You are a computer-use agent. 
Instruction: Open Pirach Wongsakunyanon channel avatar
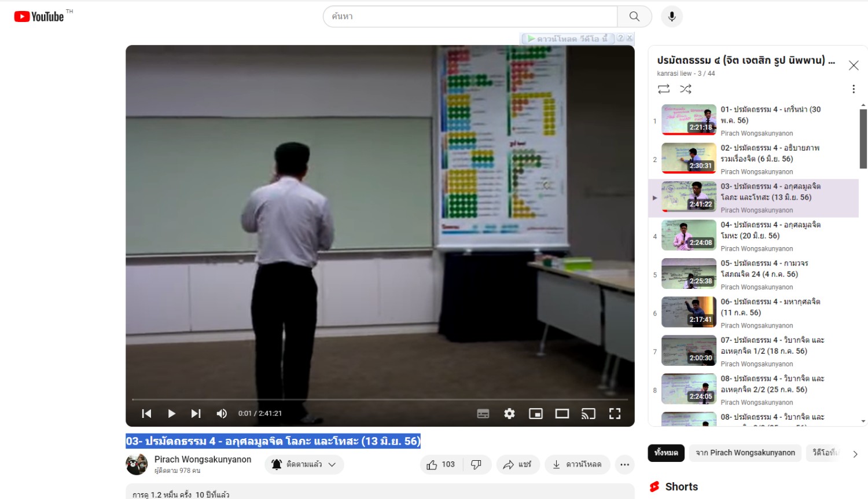[x=137, y=464]
